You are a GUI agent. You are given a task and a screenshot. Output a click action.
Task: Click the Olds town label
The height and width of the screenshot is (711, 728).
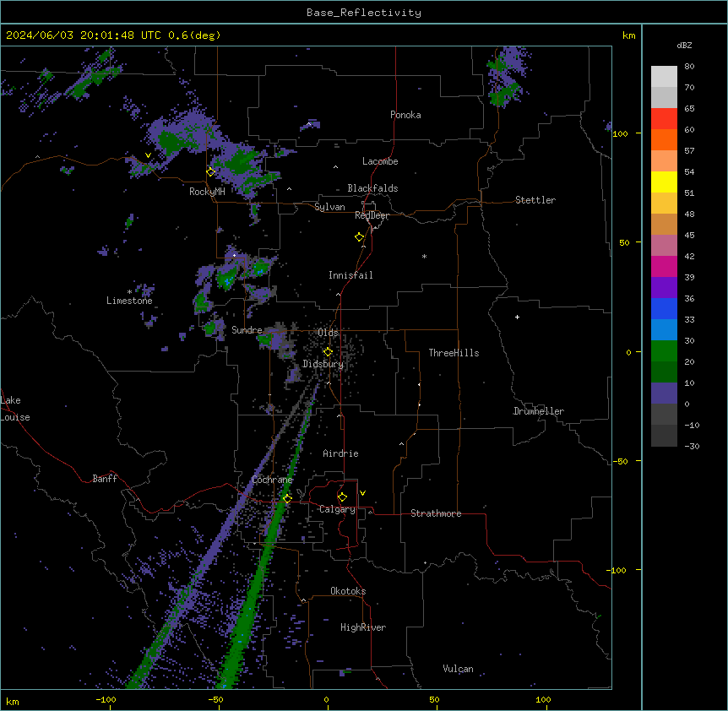tap(328, 333)
